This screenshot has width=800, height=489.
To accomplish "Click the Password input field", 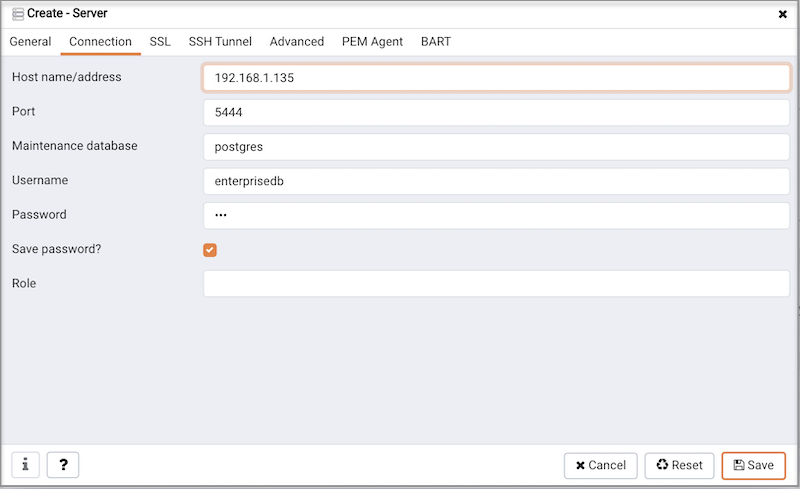I will pos(496,215).
